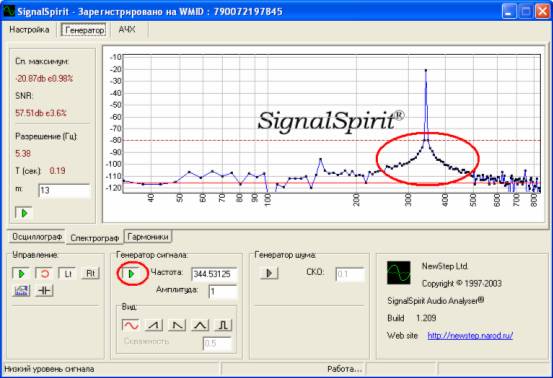The image size is (553, 378).
Task: Click the green sine wave application logo
Action: (399, 273)
